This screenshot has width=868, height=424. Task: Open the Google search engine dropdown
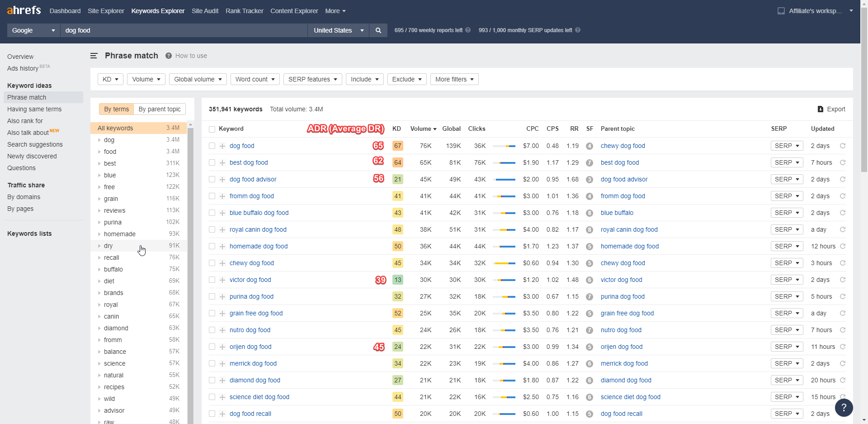pyautogui.click(x=33, y=30)
